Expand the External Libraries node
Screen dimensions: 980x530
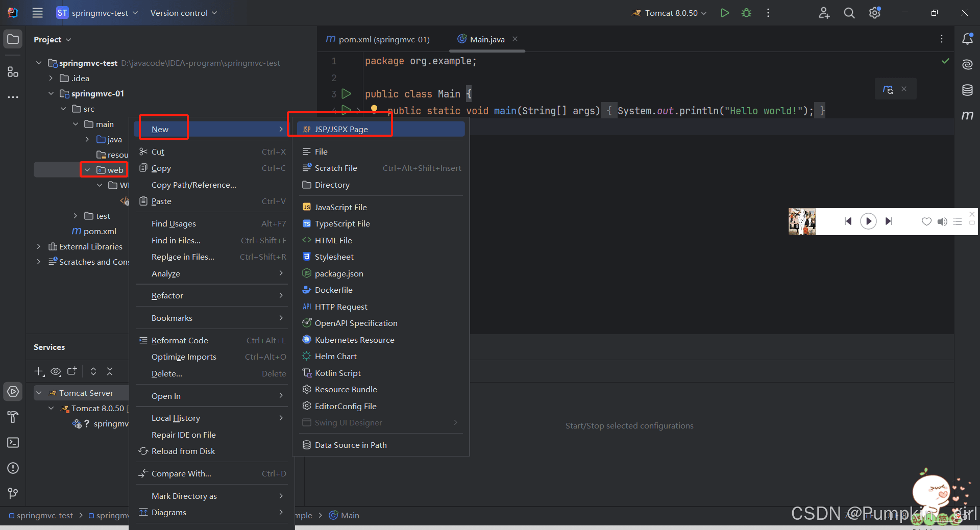coord(39,246)
